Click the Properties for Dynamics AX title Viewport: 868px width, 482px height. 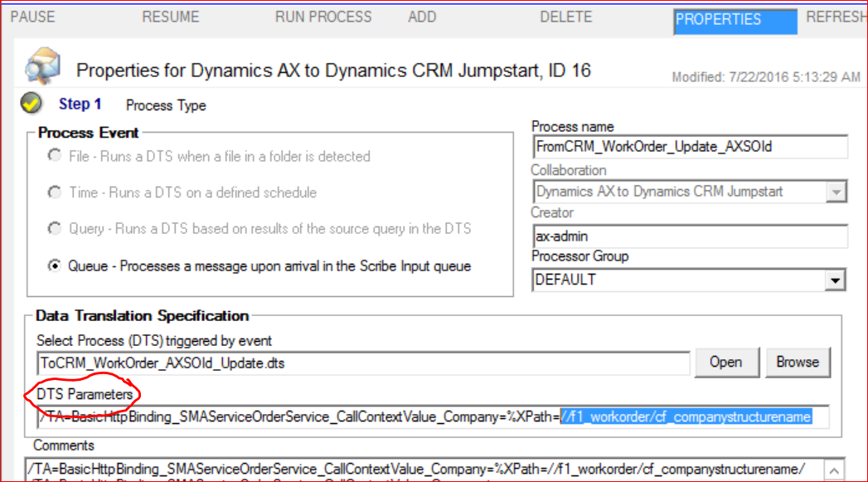334,71
